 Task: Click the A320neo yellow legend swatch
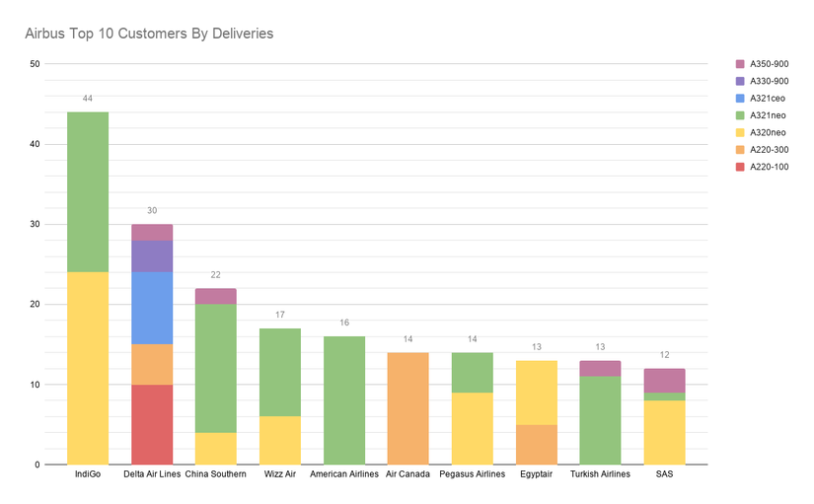(740, 132)
